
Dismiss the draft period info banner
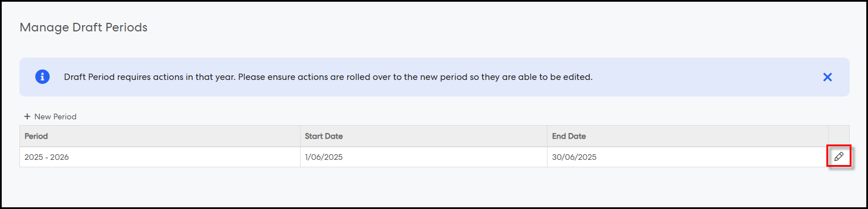point(828,77)
